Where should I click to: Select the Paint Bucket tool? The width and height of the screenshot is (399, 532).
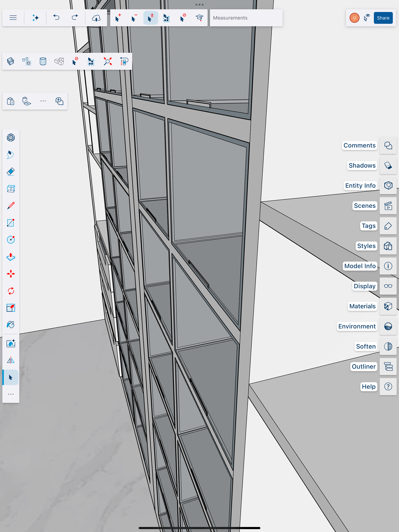click(x=11, y=325)
